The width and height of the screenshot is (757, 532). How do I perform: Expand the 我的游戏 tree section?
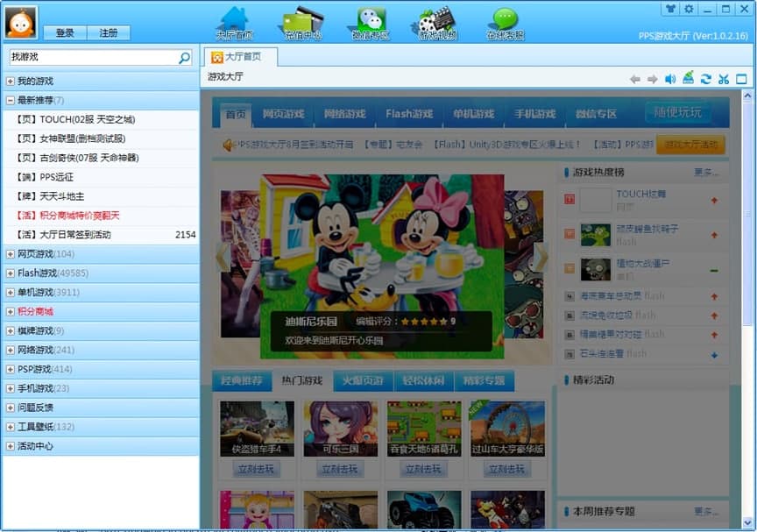(x=11, y=82)
